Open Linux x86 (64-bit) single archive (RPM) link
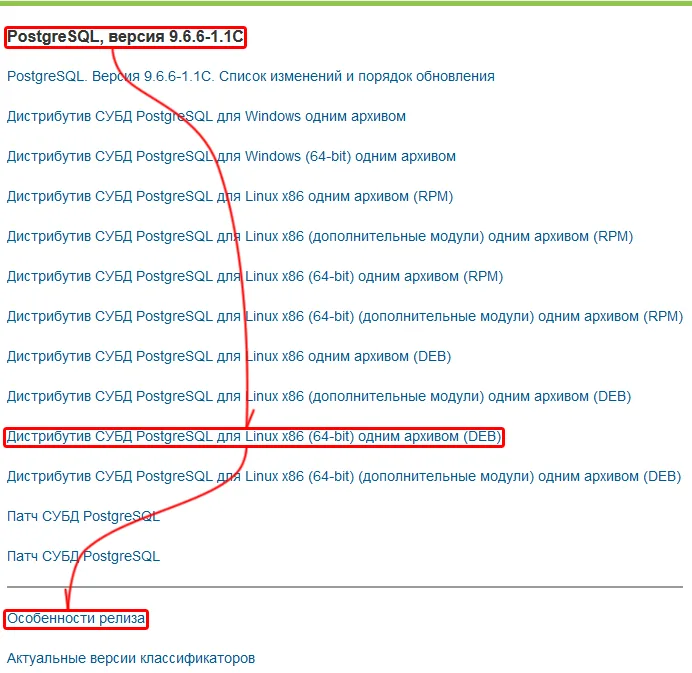692x673 pixels. [255, 276]
